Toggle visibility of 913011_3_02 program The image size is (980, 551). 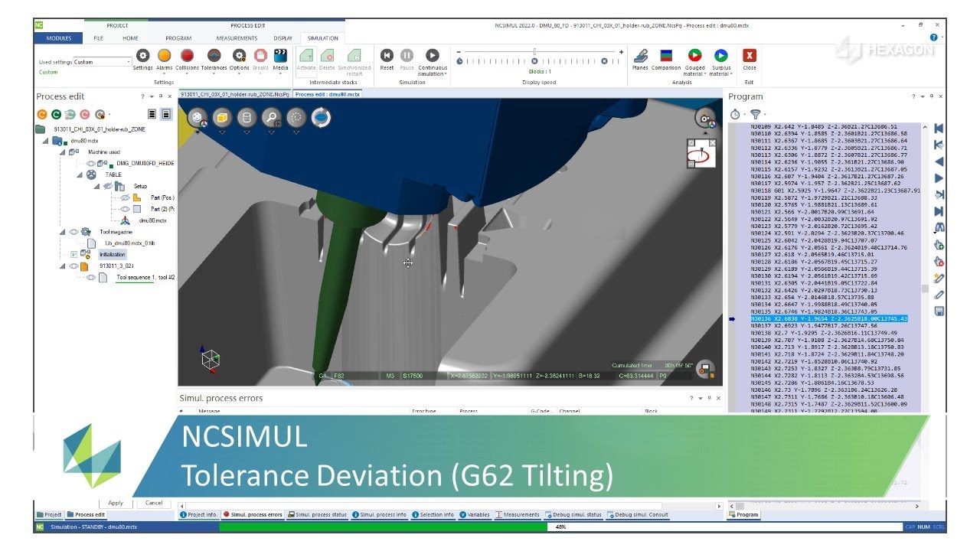[74, 266]
